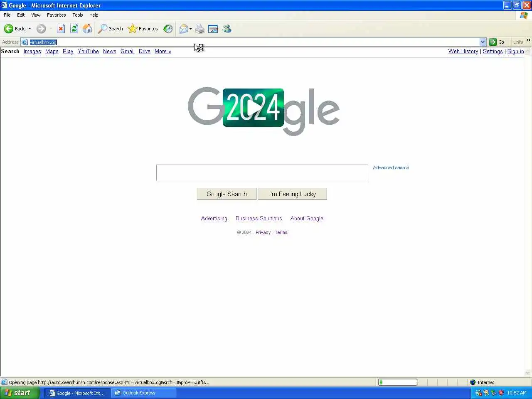The height and width of the screenshot is (399, 532).
Task: Open the Windows start button
Action: [20, 393]
